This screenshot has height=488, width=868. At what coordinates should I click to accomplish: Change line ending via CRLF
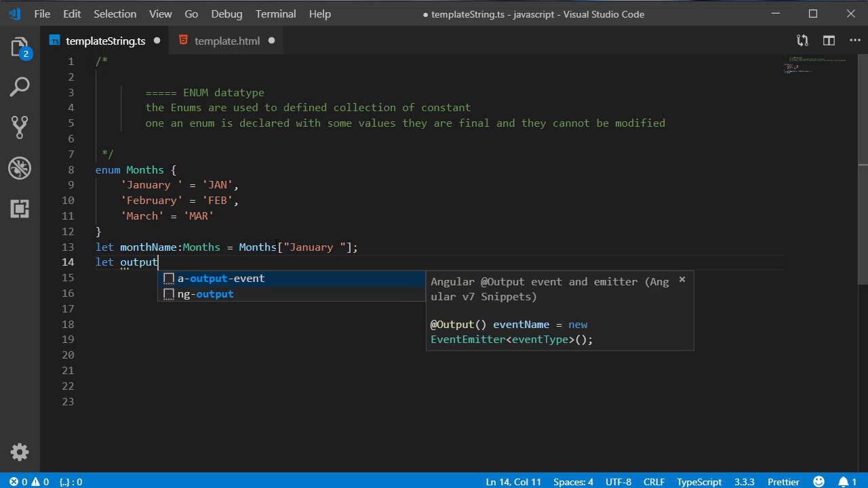click(x=654, y=482)
